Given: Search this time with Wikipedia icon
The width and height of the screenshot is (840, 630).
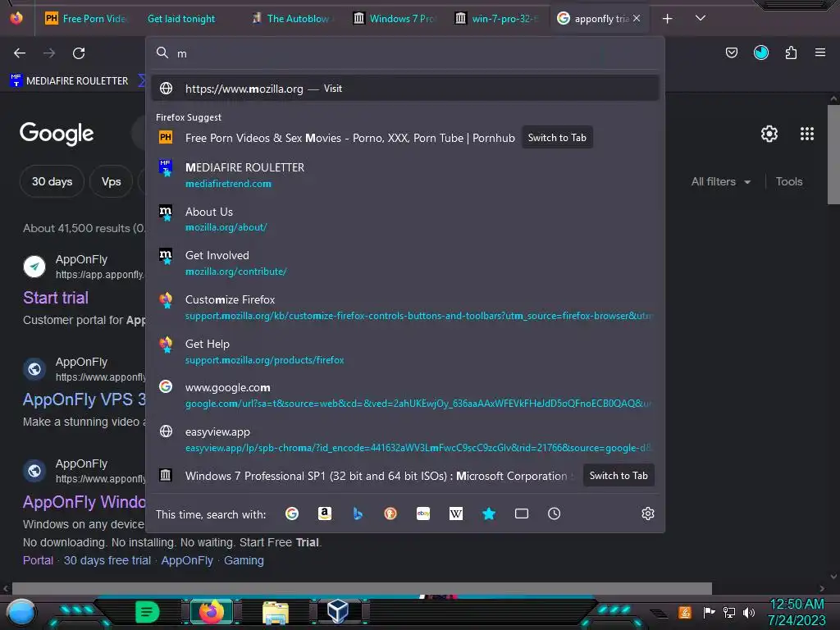Looking at the screenshot, I should coord(456,514).
